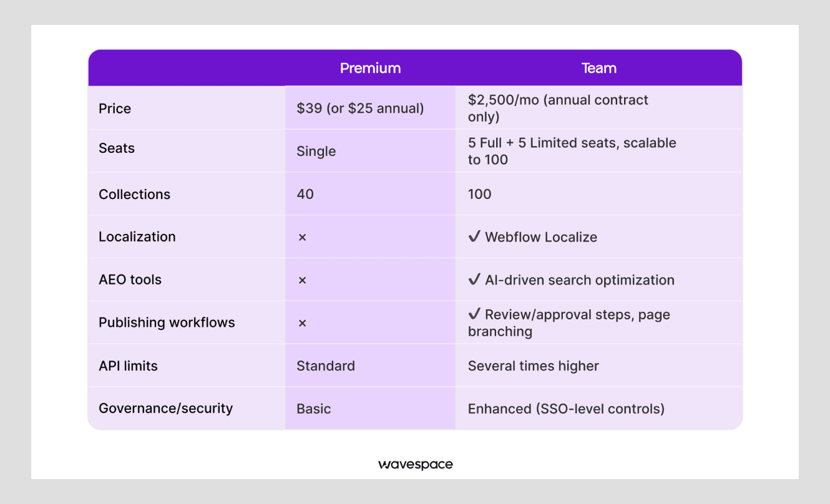Click the cross icon in AEO tools row
830x504 pixels.
pos(302,281)
